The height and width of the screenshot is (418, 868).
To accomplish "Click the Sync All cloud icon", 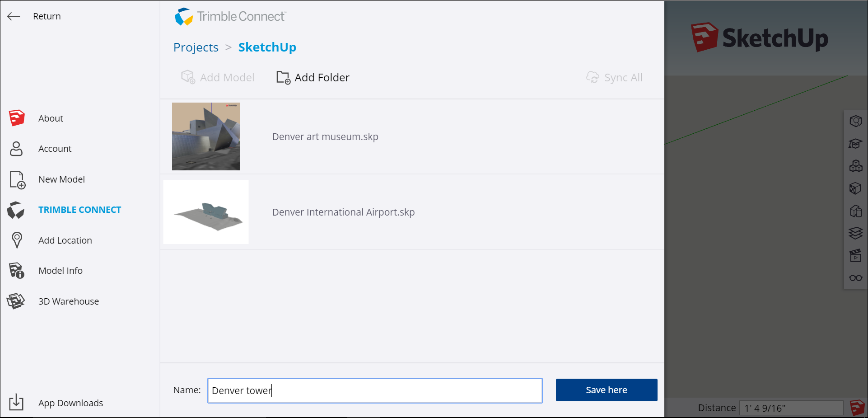I will [x=593, y=77].
